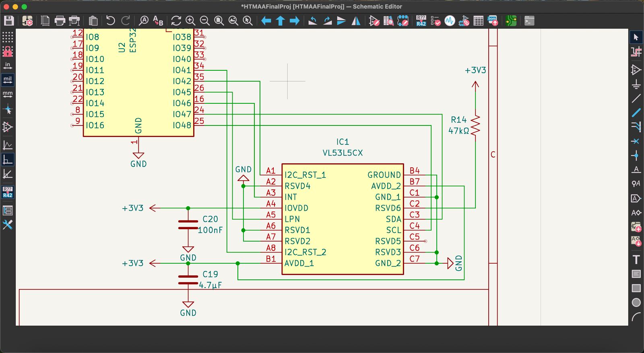Select the IC1 VL53L5CX symbol body
The image size is (644, 353).
point(343,219)
